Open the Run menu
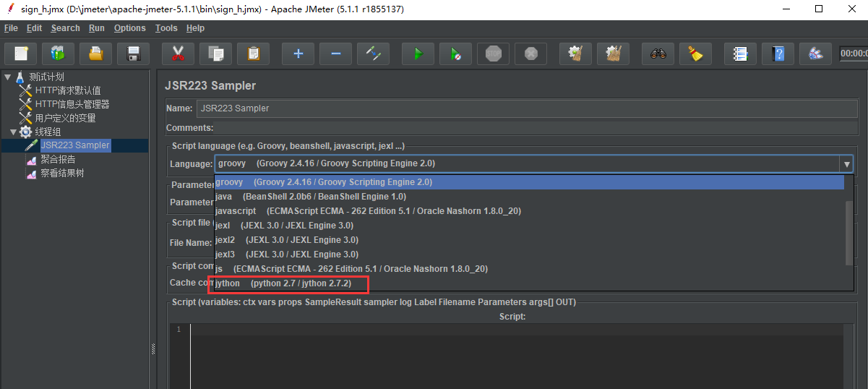Image resolution: width=868 pixels, height=389 pixels. click(97, 28)
